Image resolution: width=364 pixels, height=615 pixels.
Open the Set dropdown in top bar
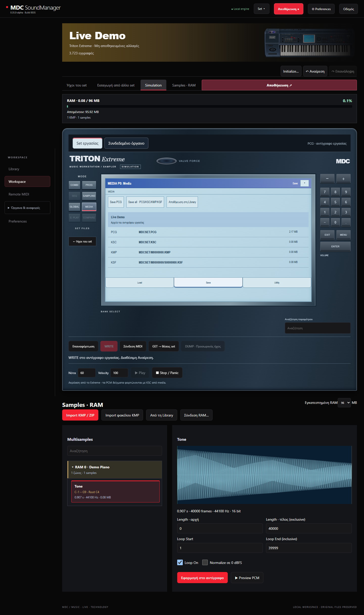261,9
